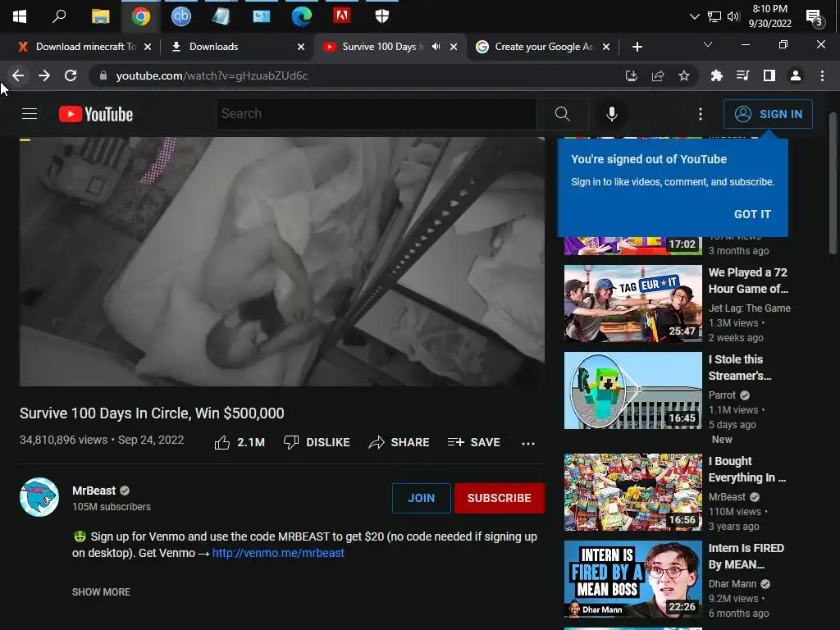Close the Create your Google Account tab

[x=606, y=47]
